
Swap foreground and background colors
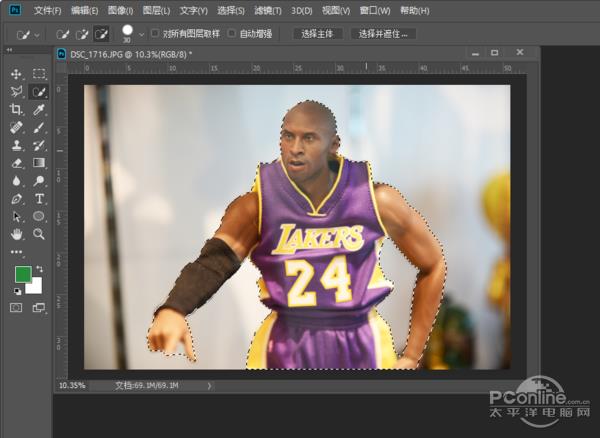click(39, 269)
